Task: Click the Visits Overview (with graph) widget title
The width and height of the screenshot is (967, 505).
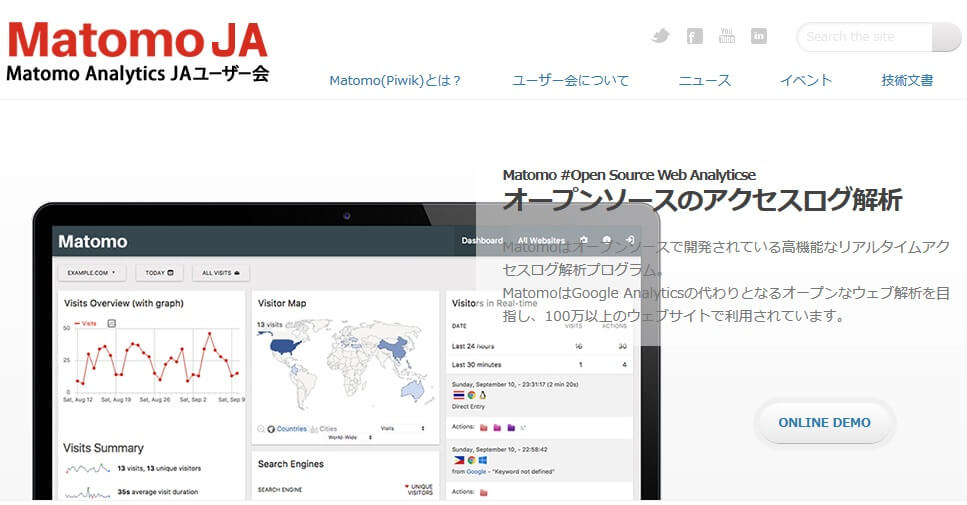Action: pyautogui.click(x=124, y=303)
